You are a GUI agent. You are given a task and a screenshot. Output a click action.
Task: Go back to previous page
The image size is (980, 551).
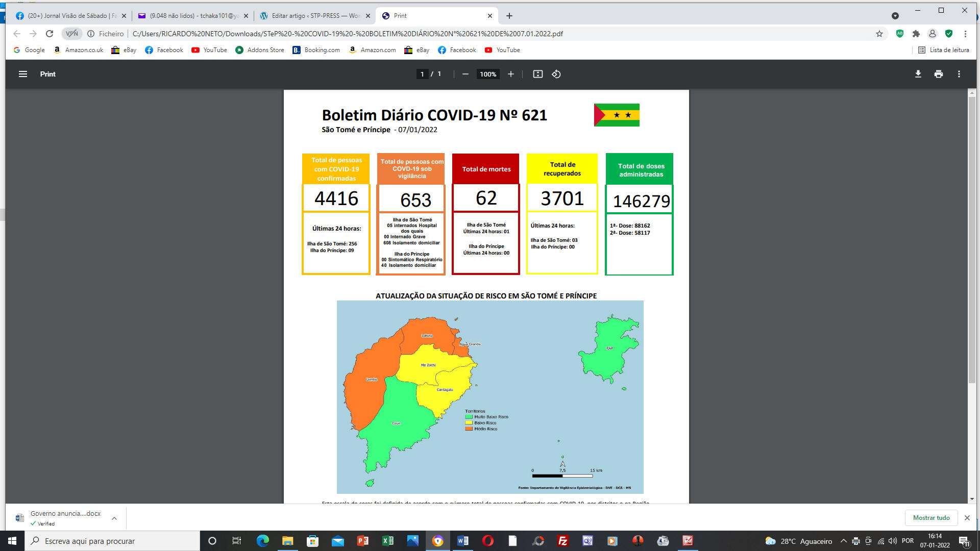point(17,34)
